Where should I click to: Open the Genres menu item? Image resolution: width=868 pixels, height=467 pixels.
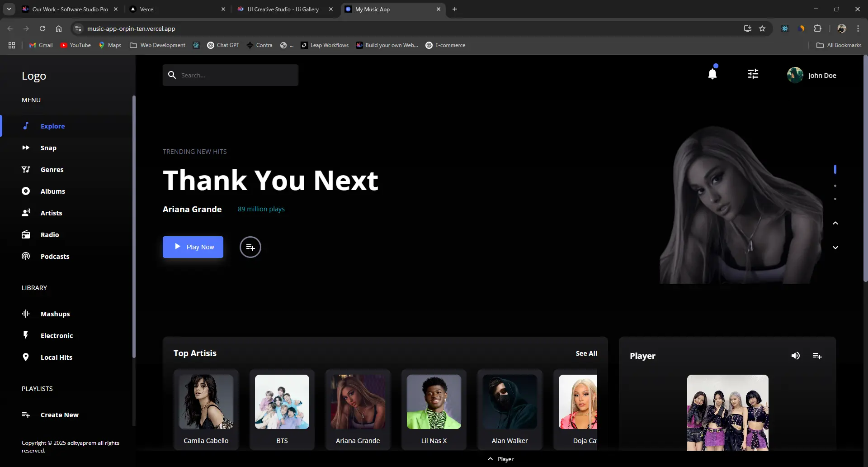[67, 169]
